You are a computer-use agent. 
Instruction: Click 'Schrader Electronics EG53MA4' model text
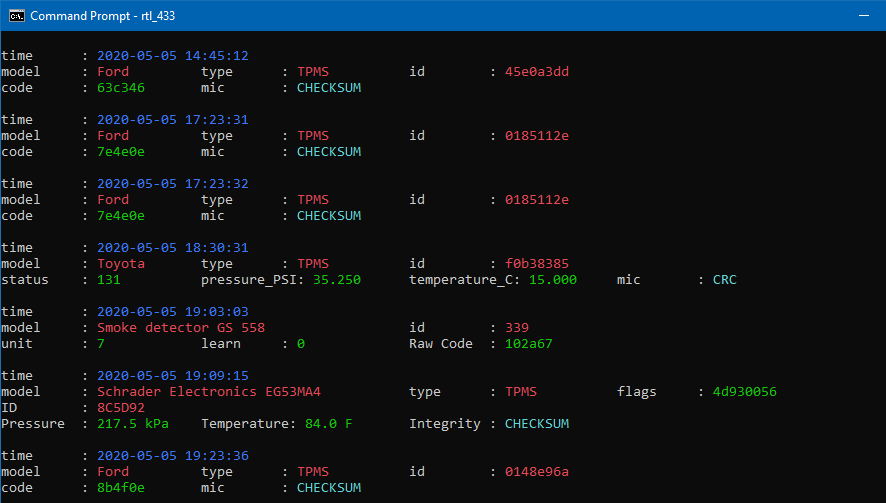coord(209,392)
